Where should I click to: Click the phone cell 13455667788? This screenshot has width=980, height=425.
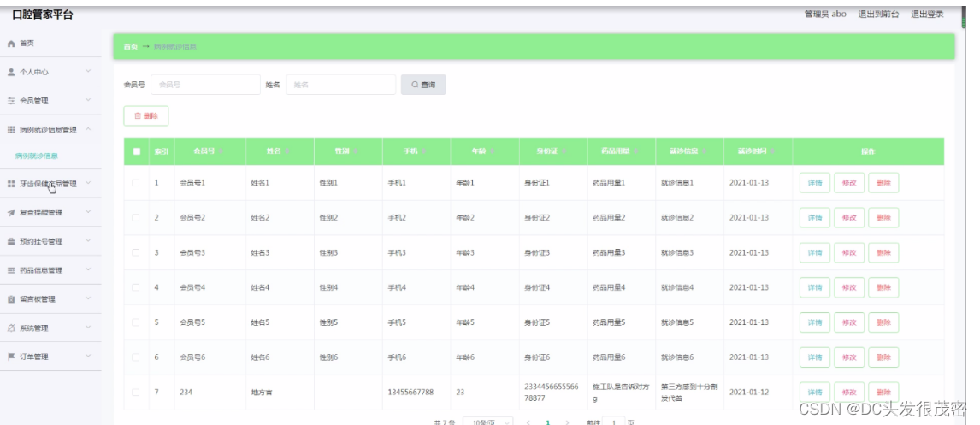[x=410, y=392]
